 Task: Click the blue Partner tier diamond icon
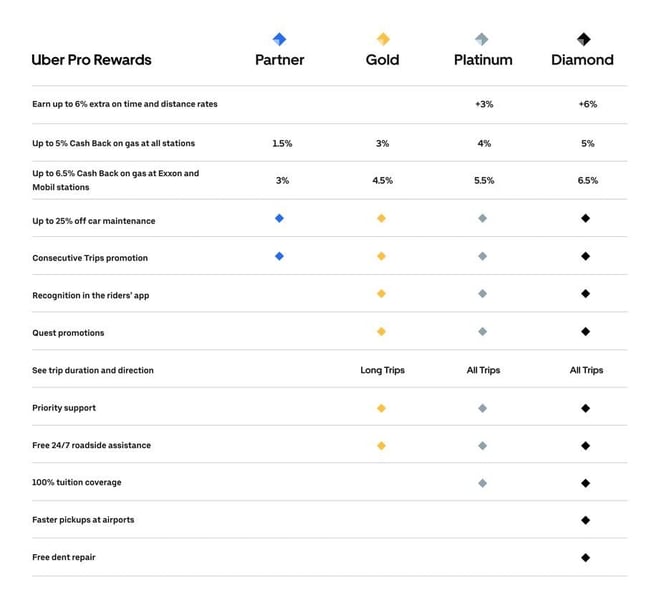point(279,39)
